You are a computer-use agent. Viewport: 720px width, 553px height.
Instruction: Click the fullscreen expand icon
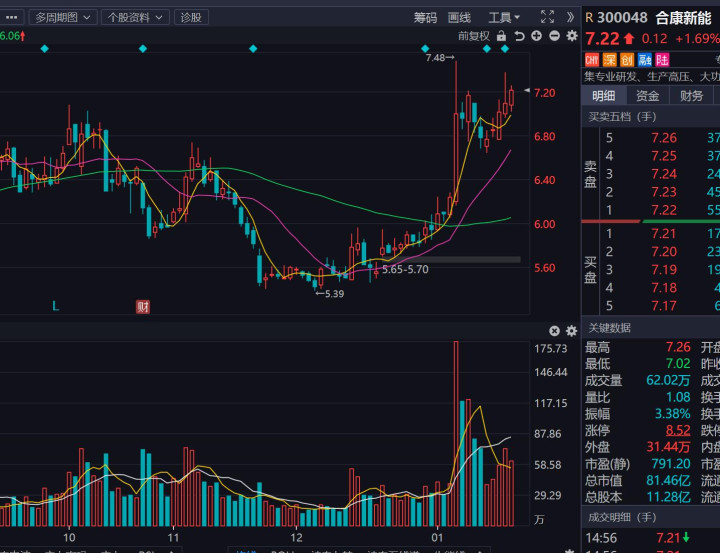tap(547, 17)
